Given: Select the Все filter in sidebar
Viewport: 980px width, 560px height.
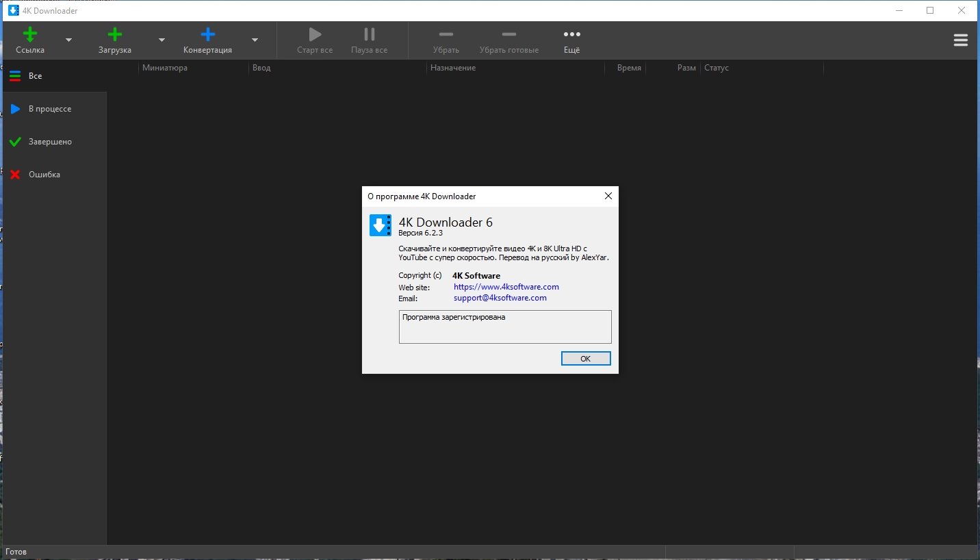Looking at the screenshot, I should 55,76.
